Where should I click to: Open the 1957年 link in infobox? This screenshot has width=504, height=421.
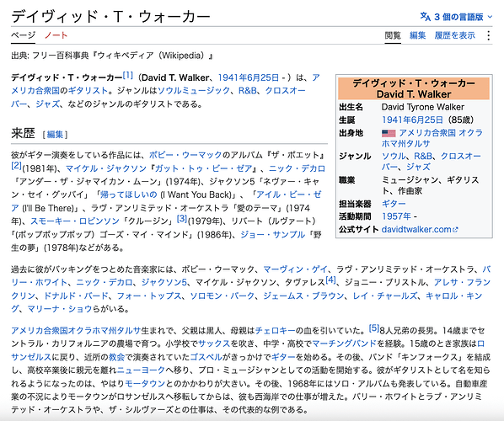click(x=396, y=216)
